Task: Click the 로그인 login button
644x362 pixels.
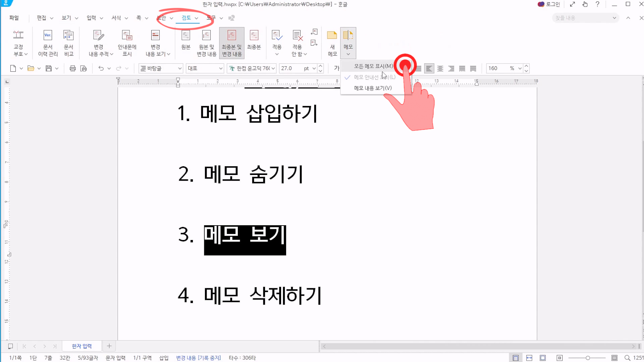Action: pyautogui.click(x=549, y=4)
